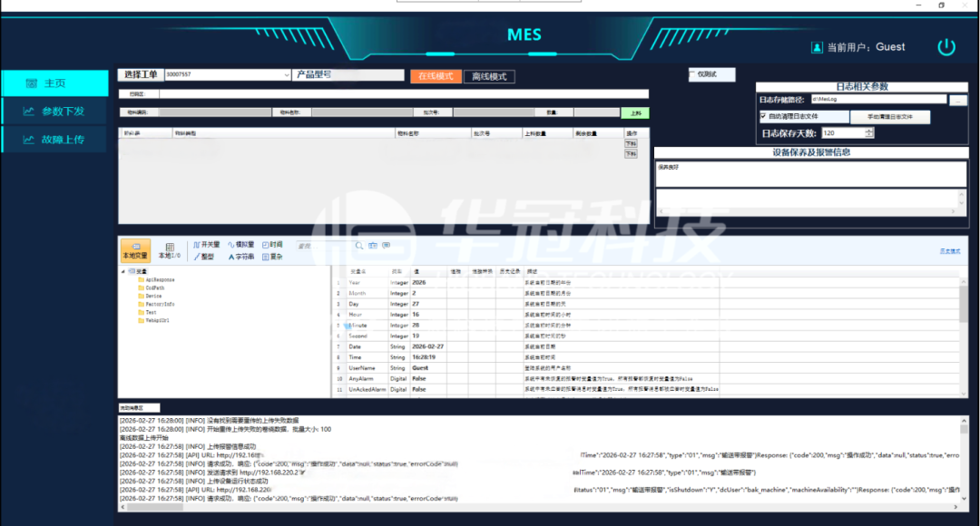Filter by 字符串 variable type
Screen dimensions: 980x526
(240, 257)
